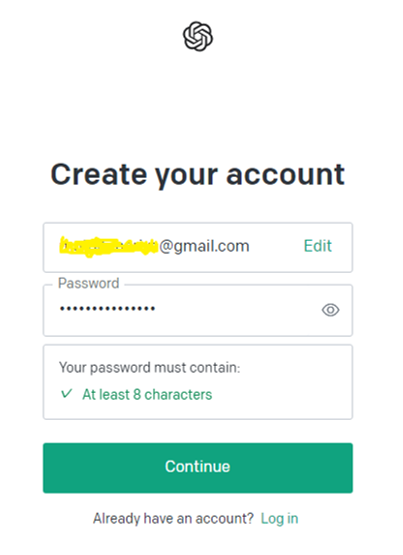This screenshot has height=555, width=403.
Task: Place the cursor after the last password dot
Action: [156, 309]
